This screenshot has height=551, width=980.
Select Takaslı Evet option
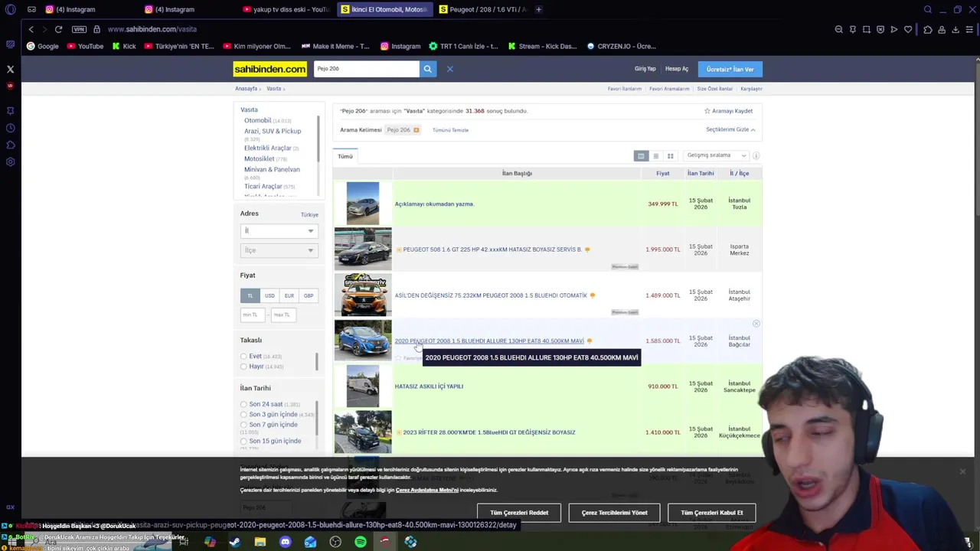(243, 357)
